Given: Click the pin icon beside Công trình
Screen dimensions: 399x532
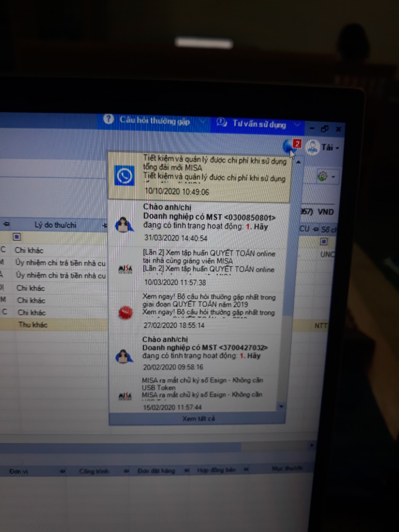Looking at the screenshot, I should [126, 471].
